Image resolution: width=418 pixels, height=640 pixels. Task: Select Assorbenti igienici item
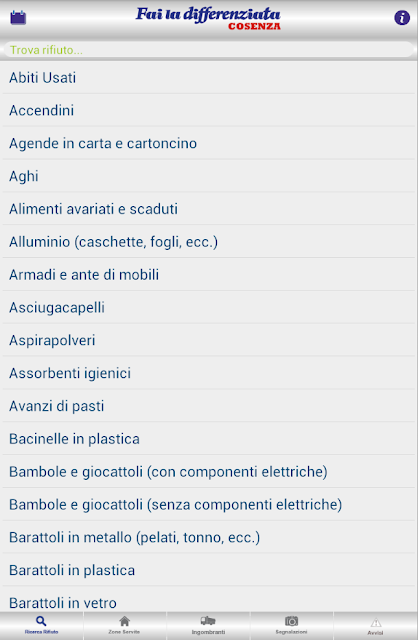tap(209, 373)
